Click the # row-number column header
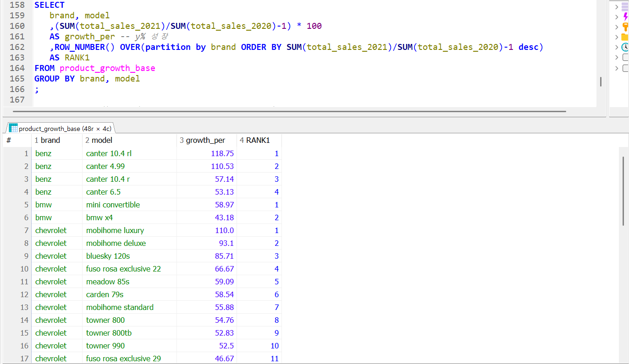This screenshot has width=629, height=364. pos(17,140)
